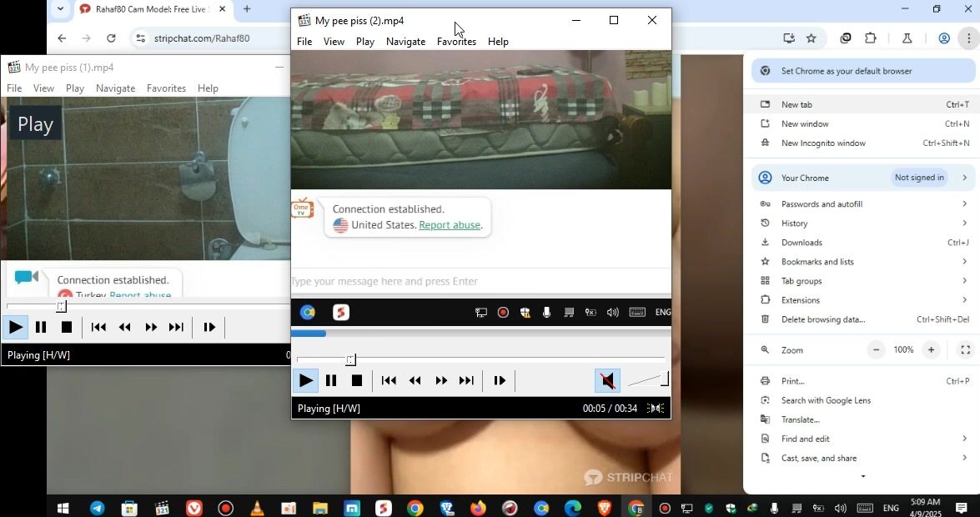The image size is (980, 517).
Task: Expand the History submenu in Chrome menu
Action: 964,223
